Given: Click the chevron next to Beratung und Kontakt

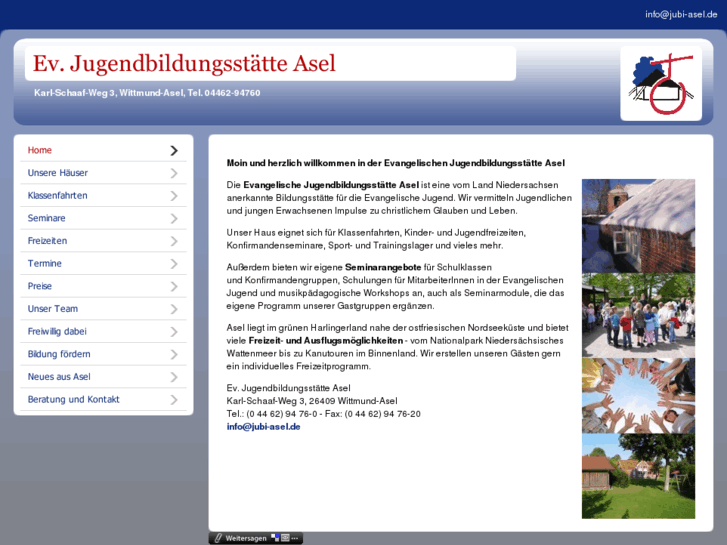Looking at the screenshot, I should point(174,400).
